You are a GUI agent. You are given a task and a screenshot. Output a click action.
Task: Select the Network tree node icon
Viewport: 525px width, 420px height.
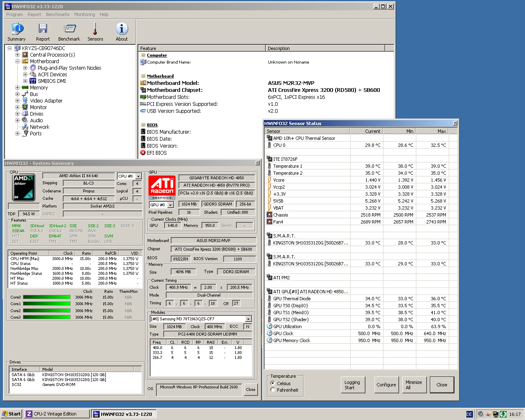(25, 127)
